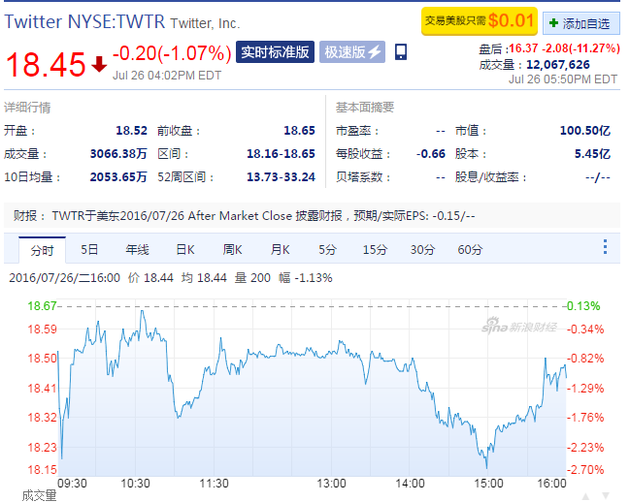Switch to the 日K chart tab
630x502 pixels.
(185, 250)
